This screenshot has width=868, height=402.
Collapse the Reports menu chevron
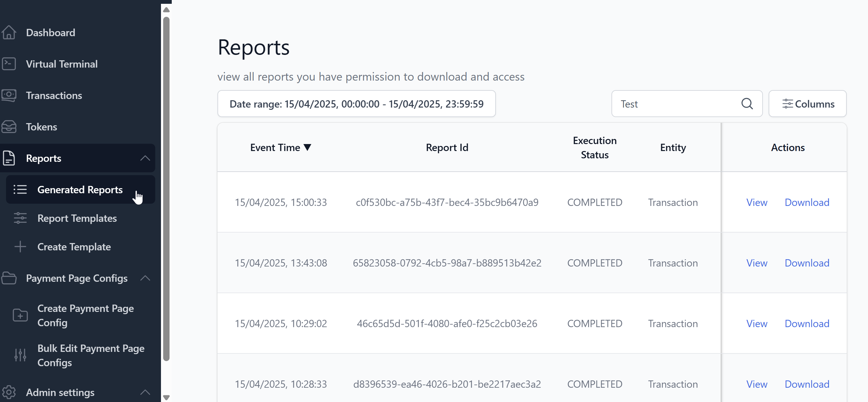pos(145,158)
